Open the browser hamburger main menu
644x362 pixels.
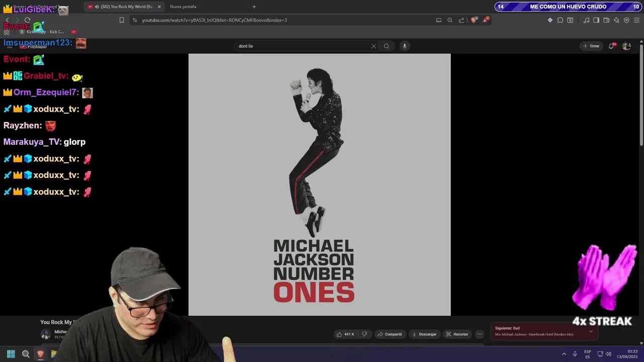636,20
